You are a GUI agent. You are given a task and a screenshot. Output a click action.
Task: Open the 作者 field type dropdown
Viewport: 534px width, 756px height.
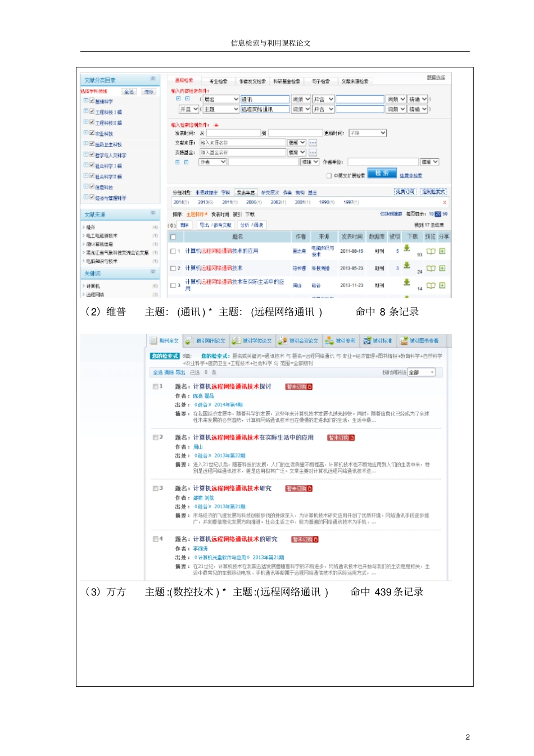pyautogui.click(x=212, y=162)
